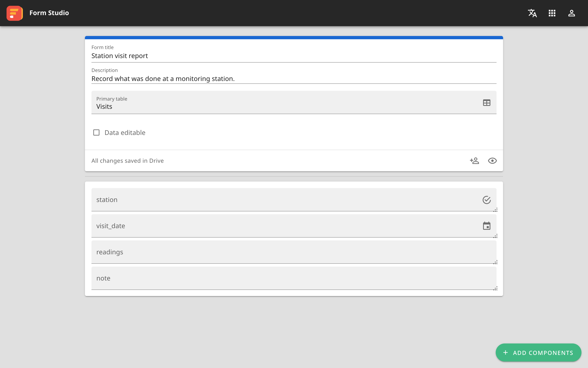
Task: Click the add collaborator person icon
Action: tap(474, 161)
